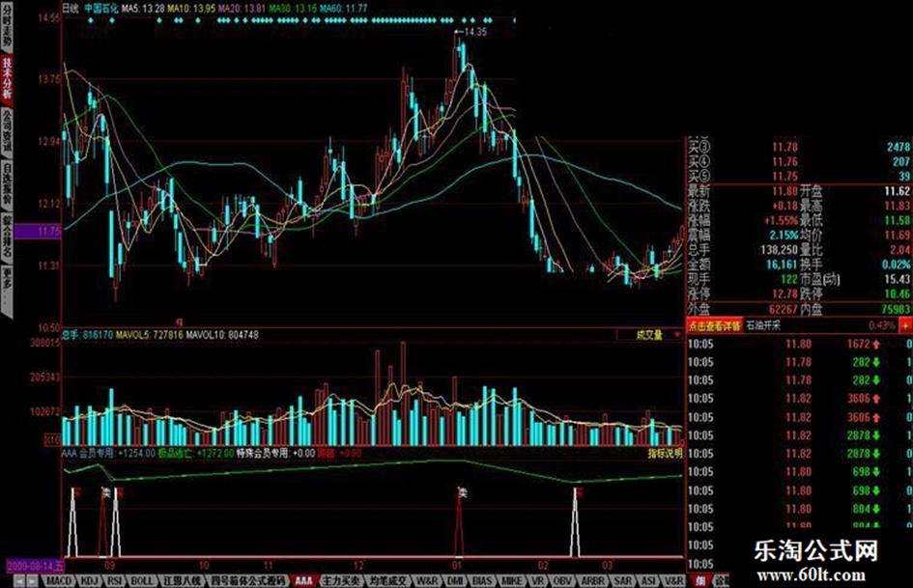Show the DMI indicator

(x=455, y=581)
